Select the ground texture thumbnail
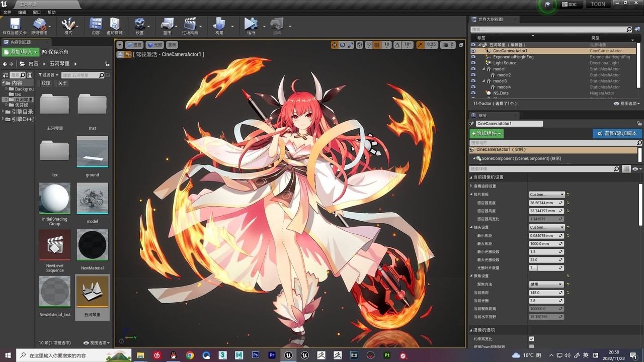644x362 pixels. (x=92, y=152)
